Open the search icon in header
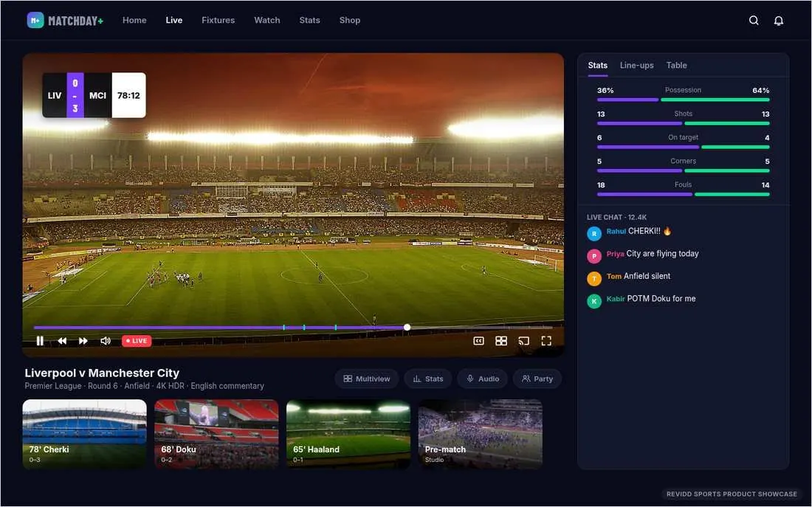This screenshot has width=812, height=507. pyautogui.click(x=754, y=20)
